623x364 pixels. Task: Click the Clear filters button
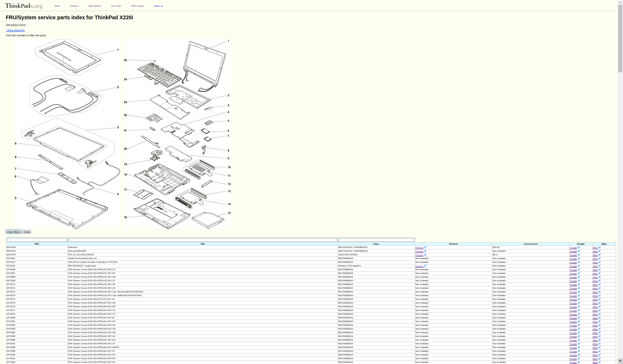(x=13, y=232)
